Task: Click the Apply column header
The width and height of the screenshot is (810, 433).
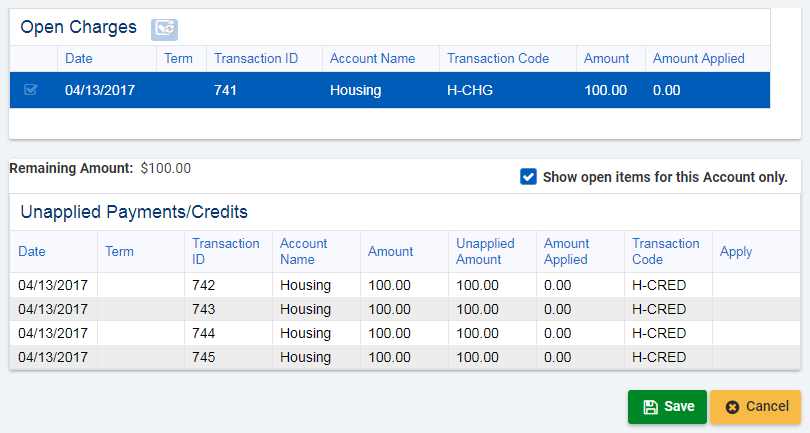Action: [x=736, y=252]
